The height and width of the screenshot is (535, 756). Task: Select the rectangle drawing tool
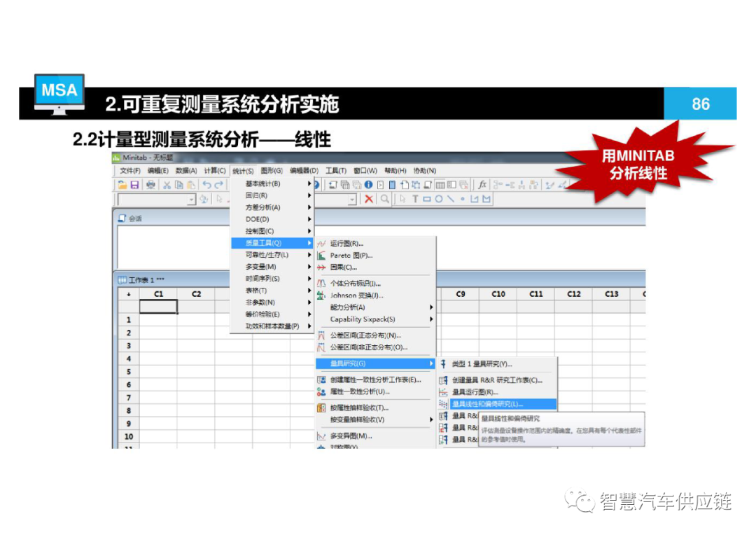point(427,199)
